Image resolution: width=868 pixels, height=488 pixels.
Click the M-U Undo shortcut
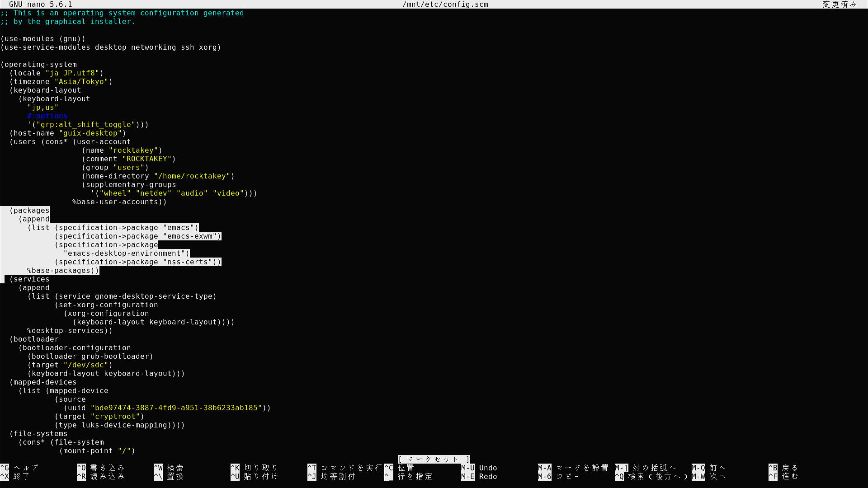point(479,468)
